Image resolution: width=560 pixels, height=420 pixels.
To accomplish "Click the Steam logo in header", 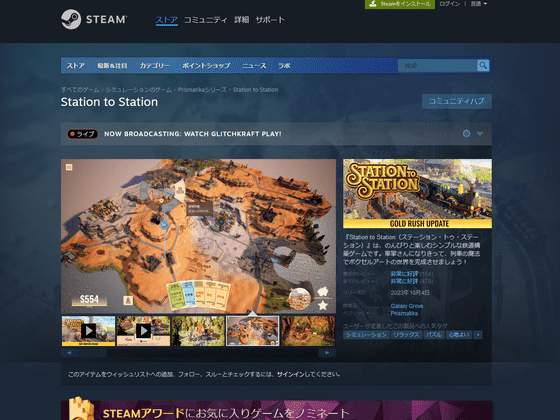I will 94,19.
